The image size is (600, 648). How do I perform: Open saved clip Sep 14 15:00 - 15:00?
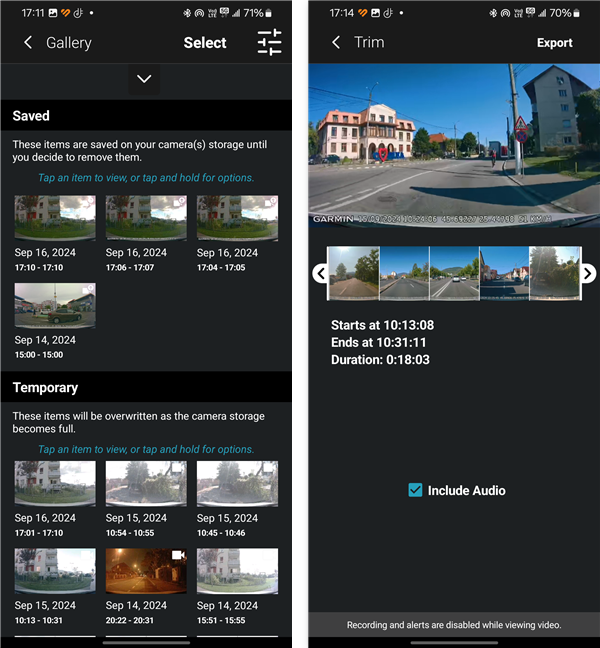tap(55, 305)
